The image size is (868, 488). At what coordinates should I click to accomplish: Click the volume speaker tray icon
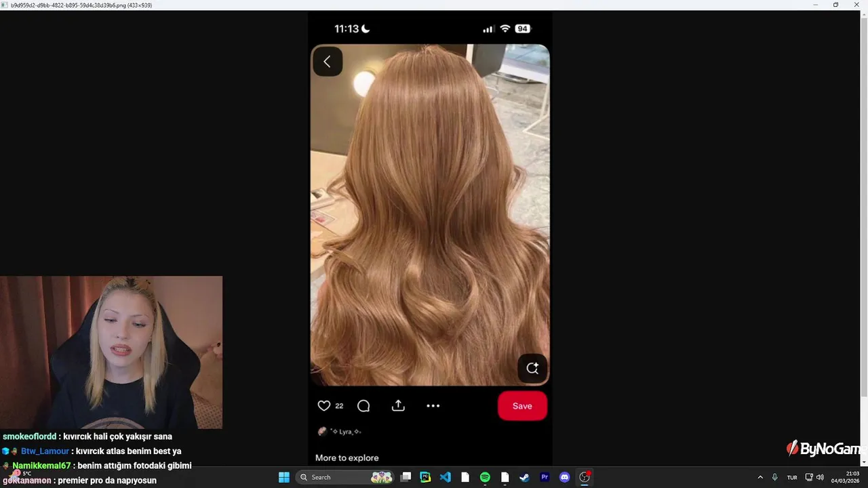coord(820,477)
